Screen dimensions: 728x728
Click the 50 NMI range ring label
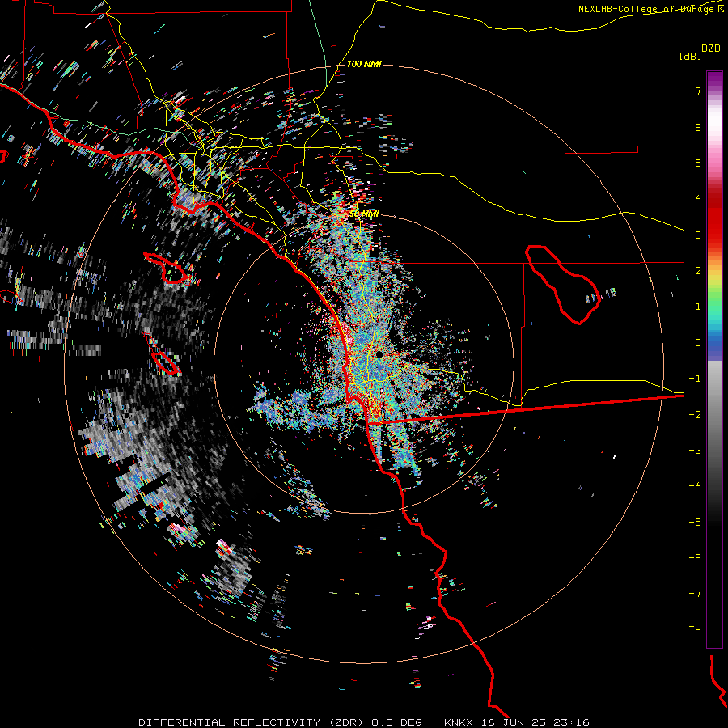[364, 214]
